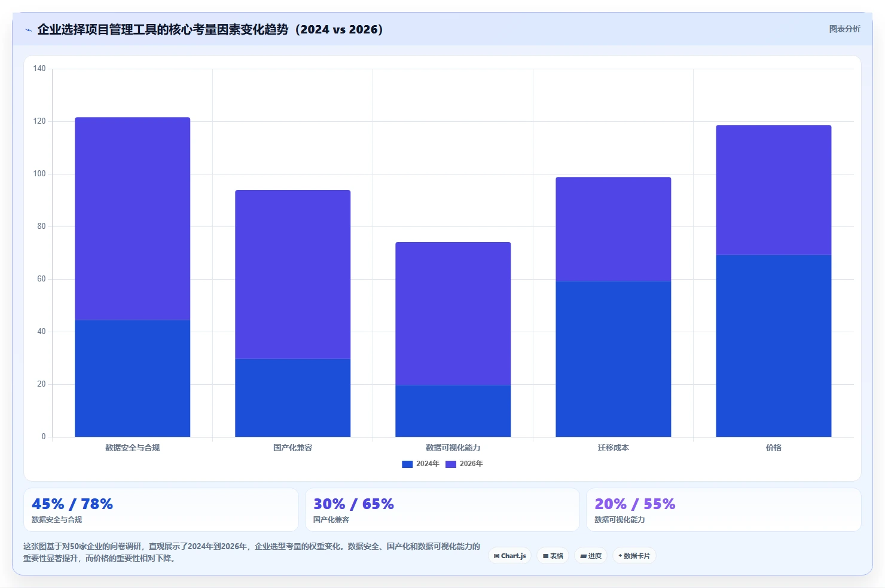This screenshot has height=588, width=885.
Task: Click the y-axis value 40
Action: point(41,332)
